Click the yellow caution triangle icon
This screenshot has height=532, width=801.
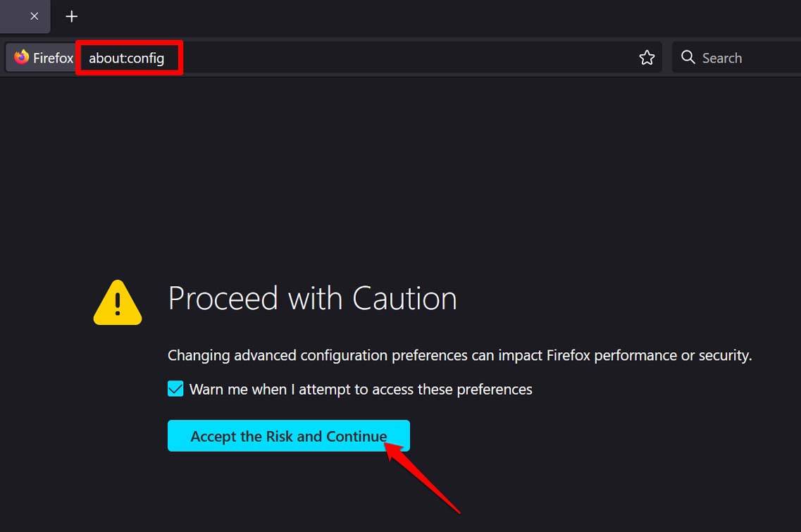tap(117, 302)
